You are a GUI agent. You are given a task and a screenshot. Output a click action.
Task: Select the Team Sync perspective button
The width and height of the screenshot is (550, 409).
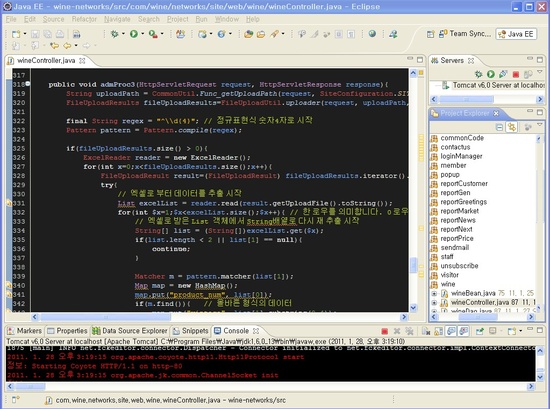pos(465,34)
